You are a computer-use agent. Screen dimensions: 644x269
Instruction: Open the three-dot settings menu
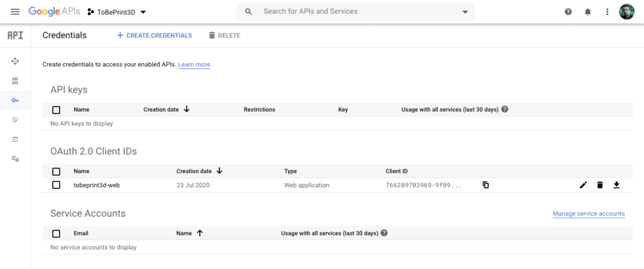607,12
